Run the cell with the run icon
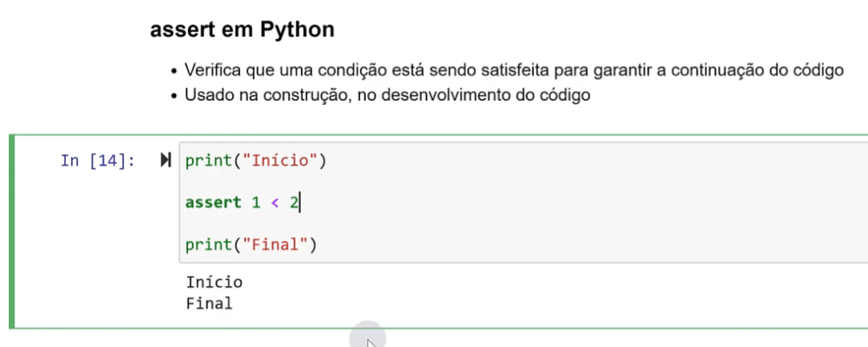This screenshot has width=868, height=347. pos(166,161)
